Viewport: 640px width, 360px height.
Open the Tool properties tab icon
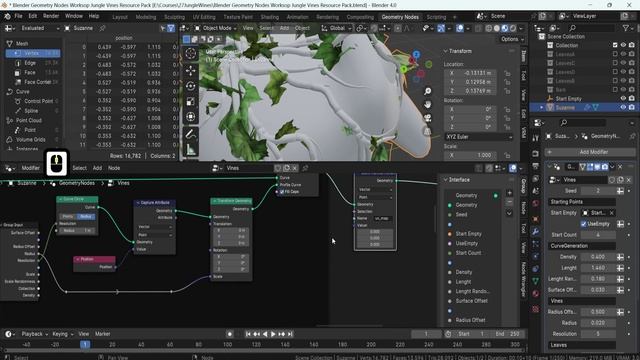[x=536, y=138]
